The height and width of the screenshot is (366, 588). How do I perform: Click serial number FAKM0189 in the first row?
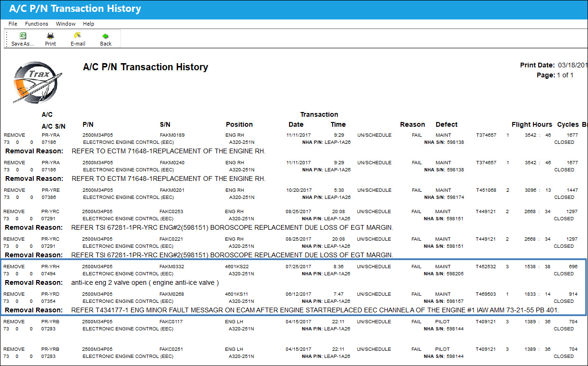coord(171,135)
